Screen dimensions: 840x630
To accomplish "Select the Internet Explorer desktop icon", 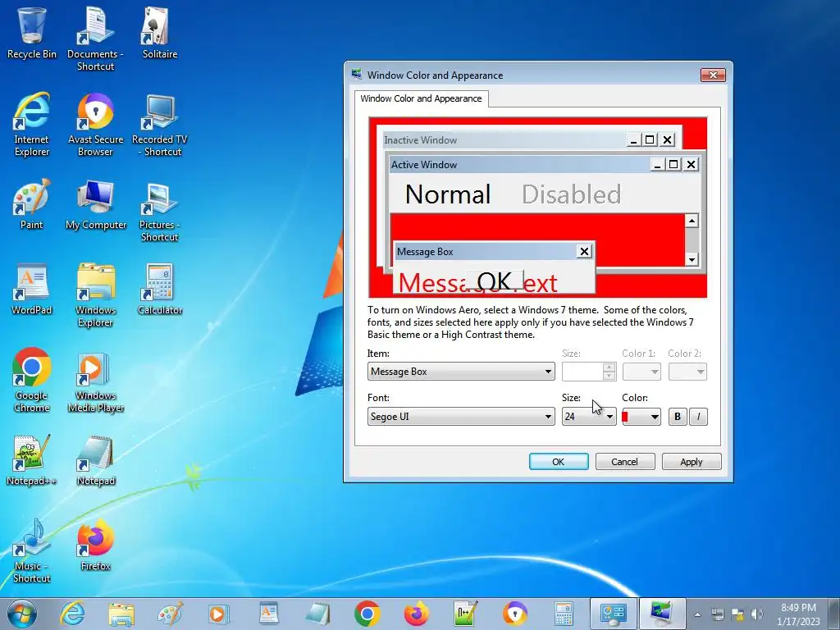I will (32, 125).
